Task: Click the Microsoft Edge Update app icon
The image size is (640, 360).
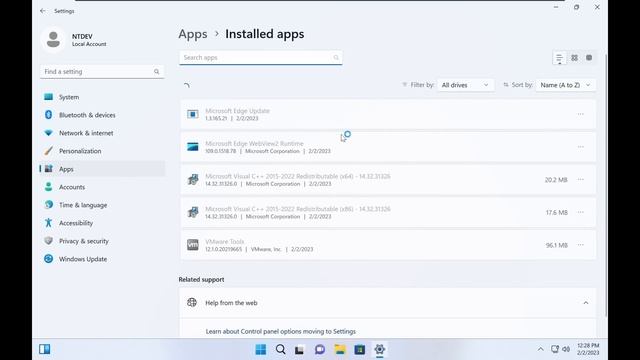Action: 193,114
